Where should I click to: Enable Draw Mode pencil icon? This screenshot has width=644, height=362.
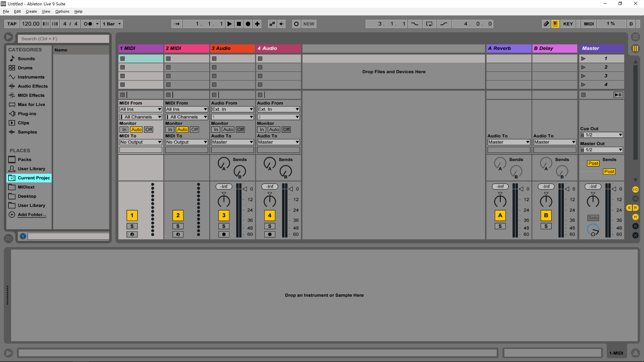[546, 24]
